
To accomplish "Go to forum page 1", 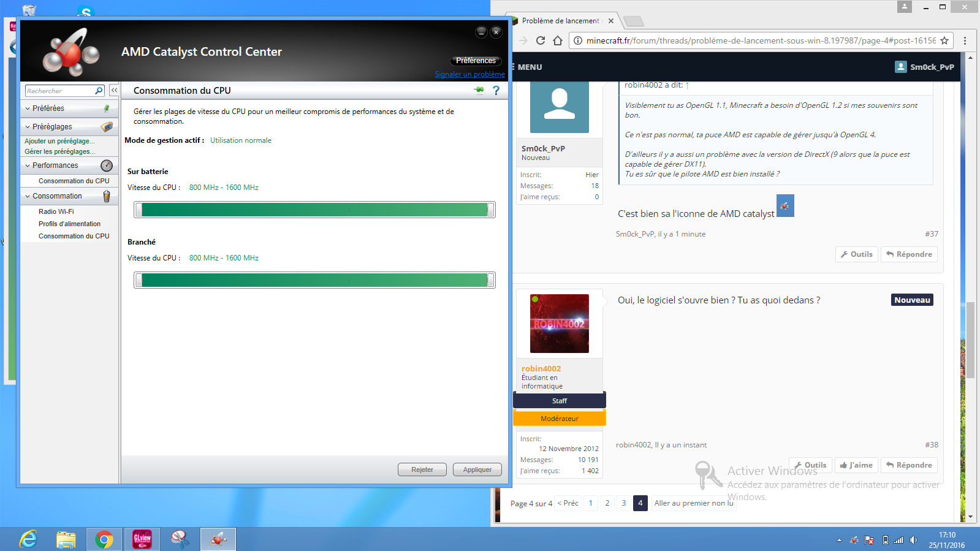I will (x=591, y=503).
